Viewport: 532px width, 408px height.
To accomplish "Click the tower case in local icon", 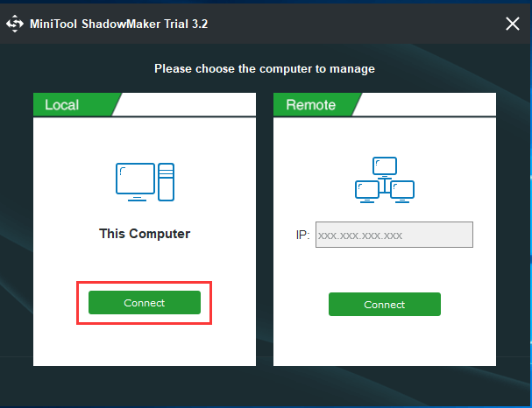I will [x=166, y=182].
